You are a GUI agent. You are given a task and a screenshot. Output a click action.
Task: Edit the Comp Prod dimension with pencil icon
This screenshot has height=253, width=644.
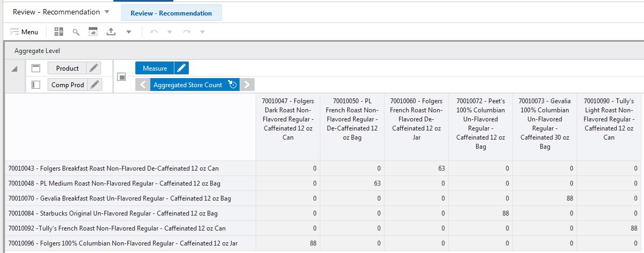pos(94,85)
